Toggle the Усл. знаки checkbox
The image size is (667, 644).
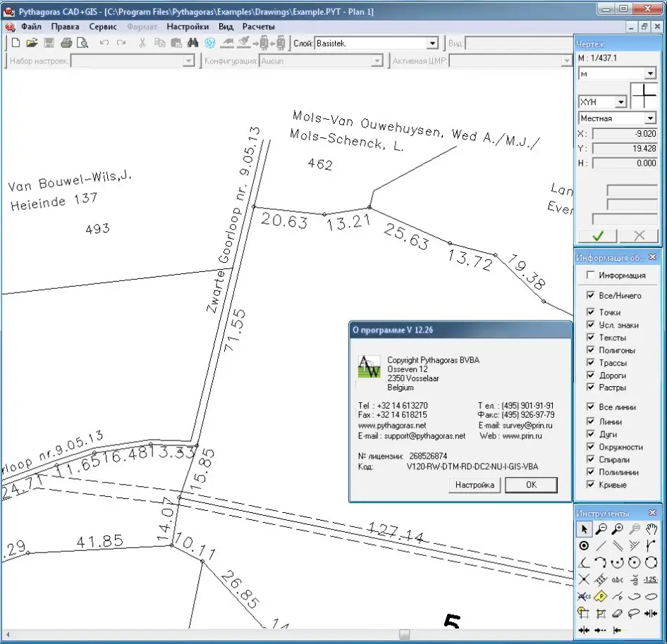590,325
